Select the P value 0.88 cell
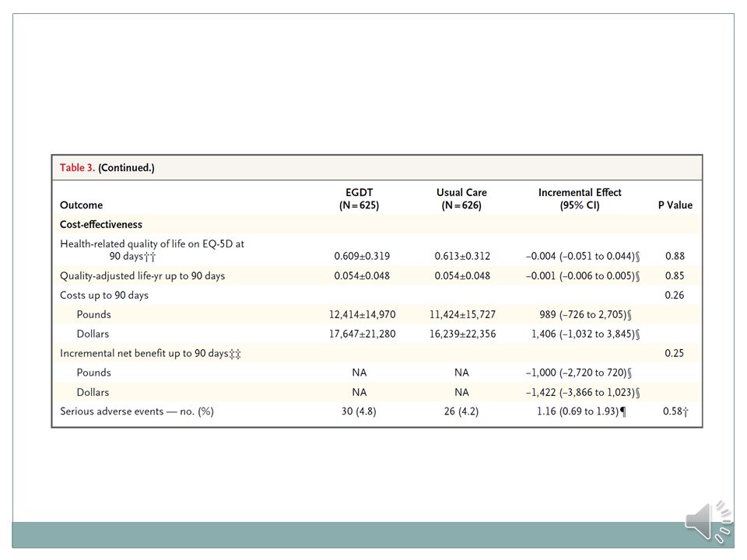 pyautogui.click(x=675, y=256)
